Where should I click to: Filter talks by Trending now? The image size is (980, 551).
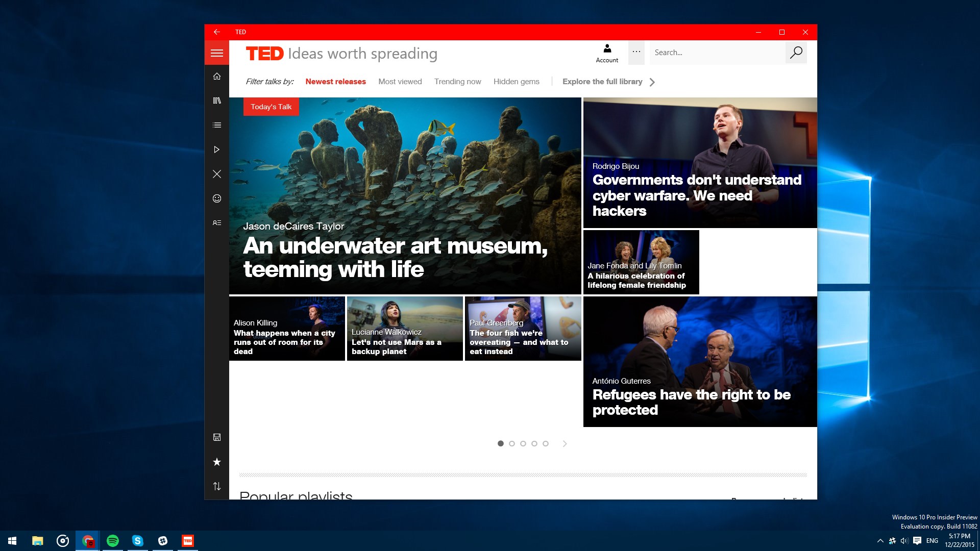pos(458,82)
